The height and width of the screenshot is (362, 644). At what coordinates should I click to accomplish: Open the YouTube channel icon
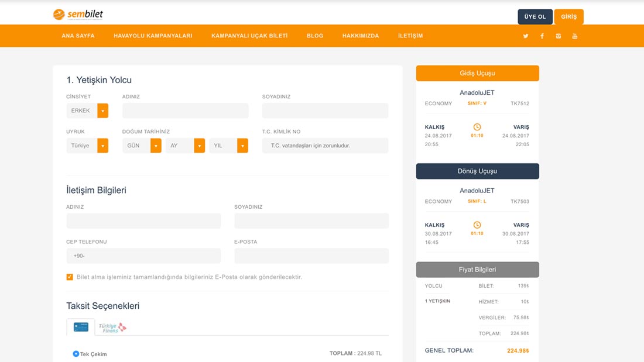pos(574,36)
